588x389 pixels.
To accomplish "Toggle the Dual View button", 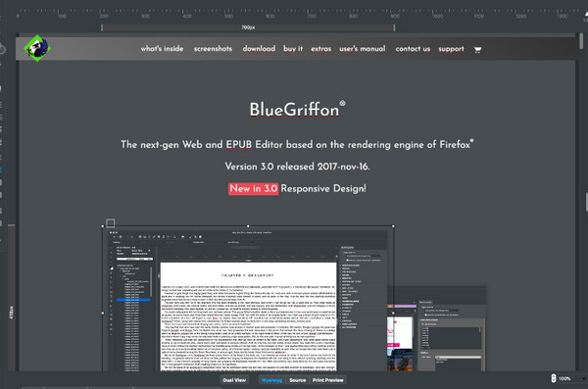I will pos(234,380).
